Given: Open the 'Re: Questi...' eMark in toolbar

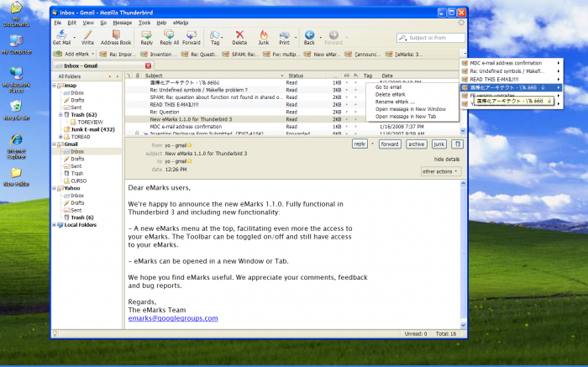Looking at the screenshot, I should click(x=200, y=55).
